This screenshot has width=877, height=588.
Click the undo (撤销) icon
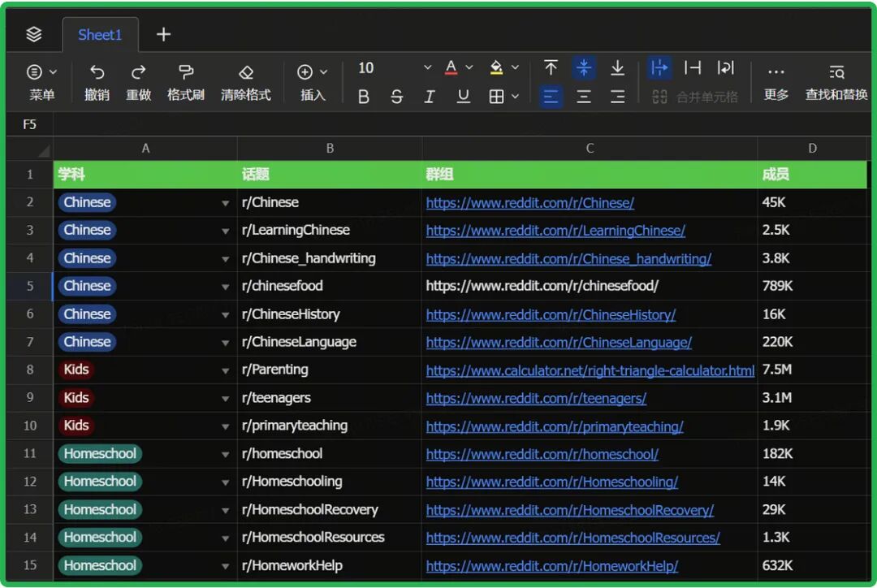[x=97, y=72]
